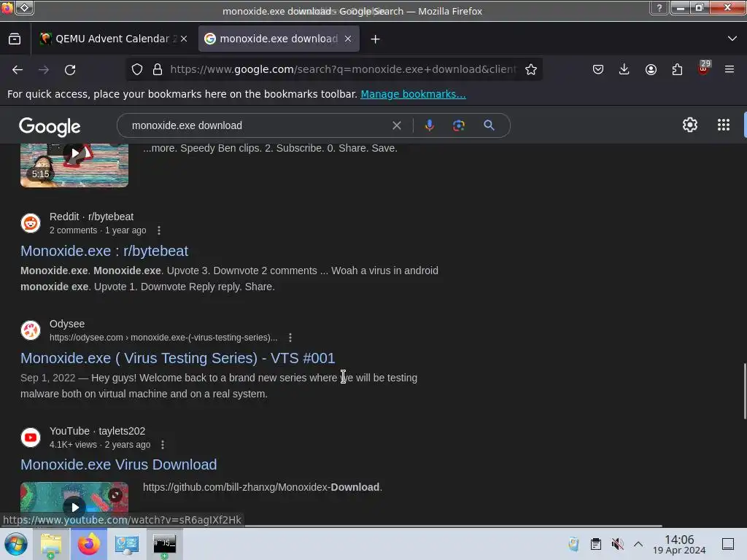Open Google quick settings gear

point(690,125)
